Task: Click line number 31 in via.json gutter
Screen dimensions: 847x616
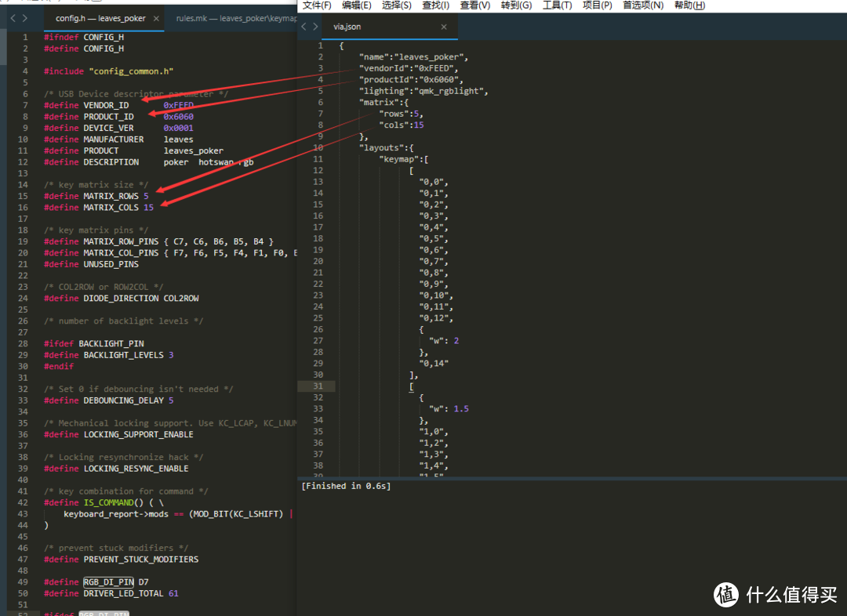Action: pyautogui.click(x=318, y=386)
